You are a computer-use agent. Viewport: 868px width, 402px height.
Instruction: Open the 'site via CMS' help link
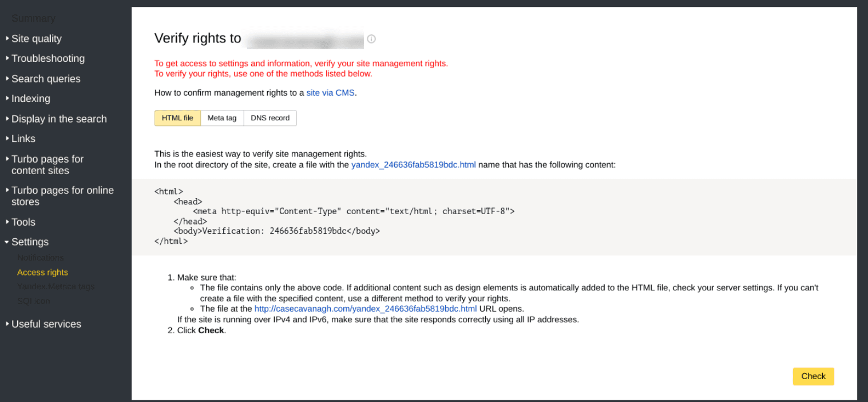coord(330,92)
